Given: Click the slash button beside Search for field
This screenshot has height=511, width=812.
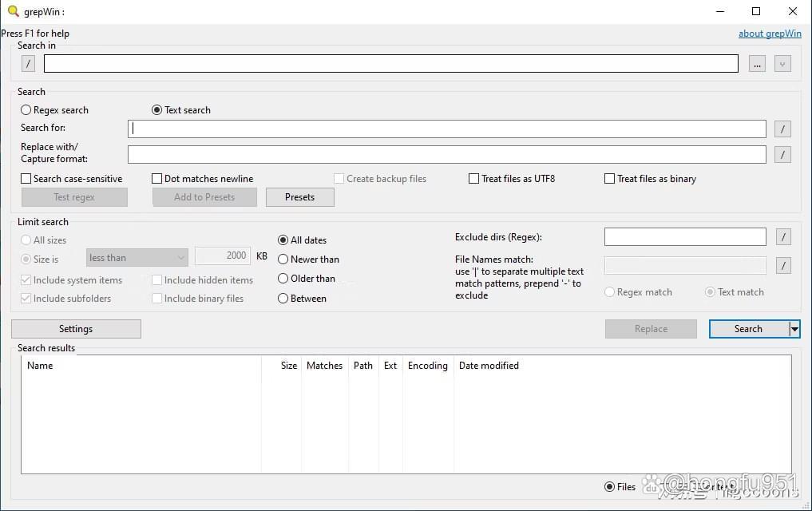Looking at the screenshot, I should [x=782, y=129].
